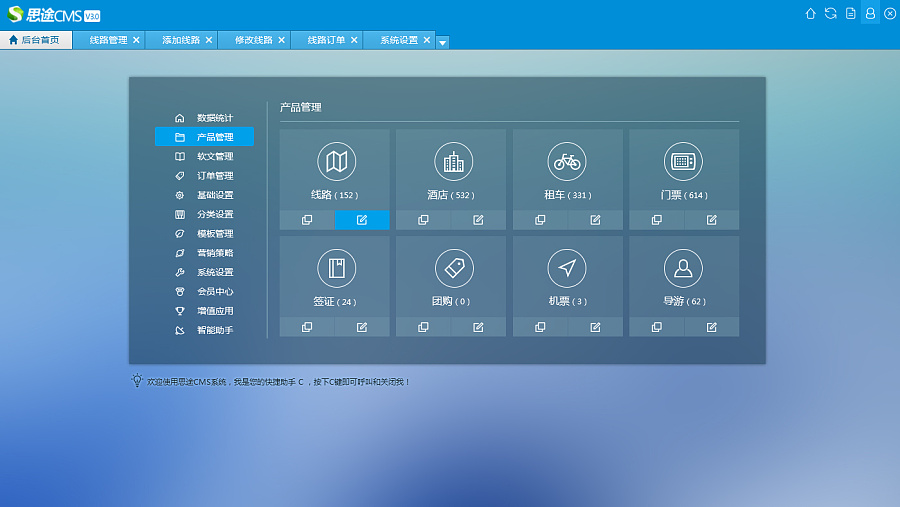The image size is (900, 507).
Task: Close the 系统设置 tab
Action: [x=426, y=40]
